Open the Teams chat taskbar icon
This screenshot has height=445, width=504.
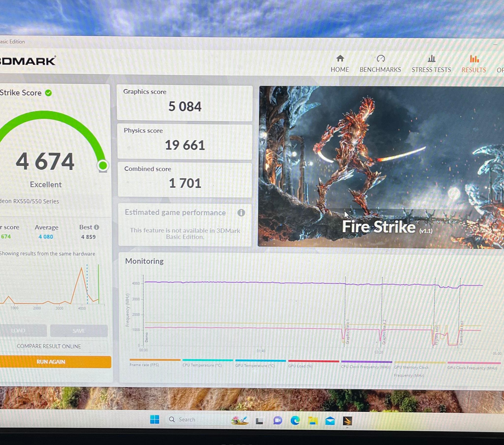point(278,421)
